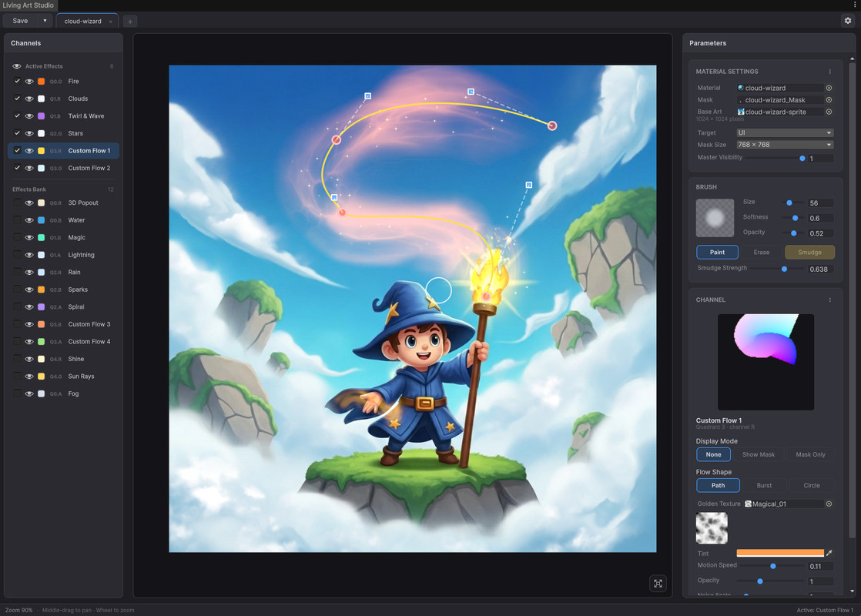Open the Target UI dropdown
The height and width of the screenshot is (616, 861).
pos(785,133)
